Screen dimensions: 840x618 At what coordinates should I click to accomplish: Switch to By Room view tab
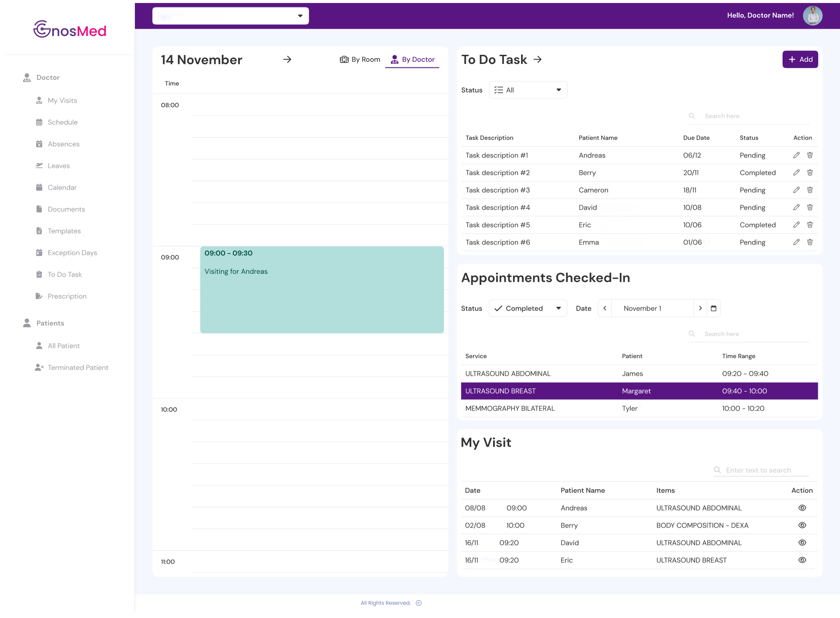pos(360,60)
